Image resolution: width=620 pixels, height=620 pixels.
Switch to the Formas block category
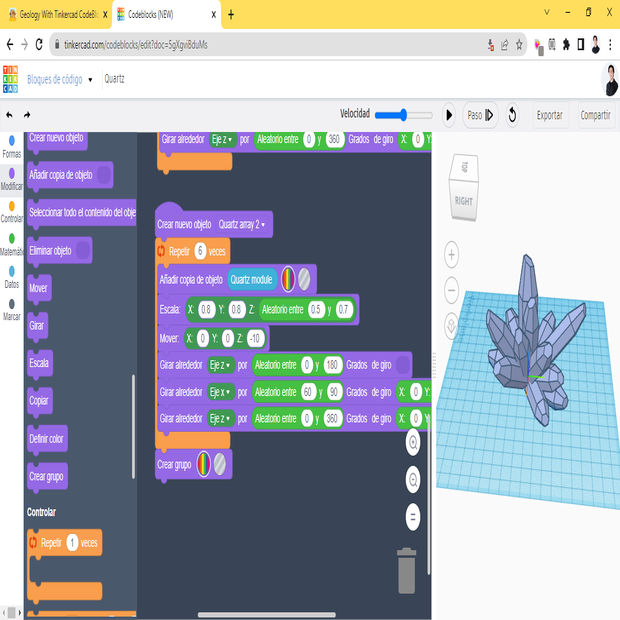tap(11, 146)
